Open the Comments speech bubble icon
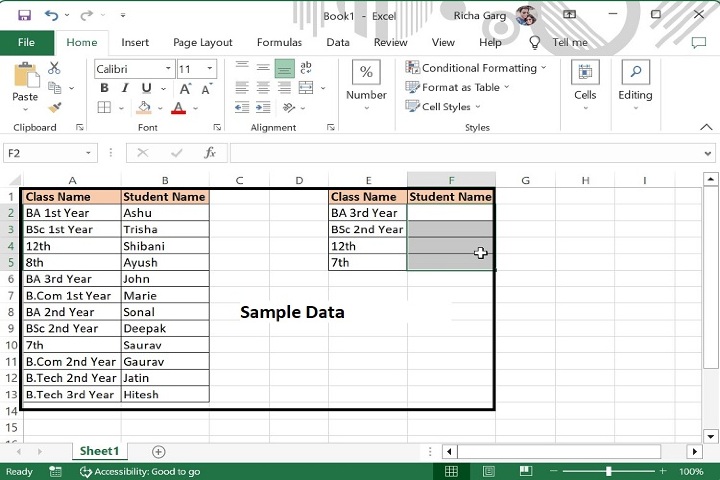The image size is (720, 480). click(698, 43)
